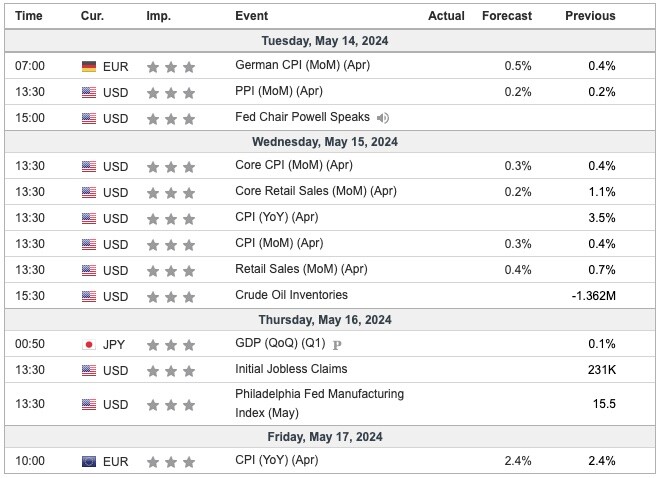Click the German flag icon beside EUR
The image size is (660, 478).
[x=89, y=66]
